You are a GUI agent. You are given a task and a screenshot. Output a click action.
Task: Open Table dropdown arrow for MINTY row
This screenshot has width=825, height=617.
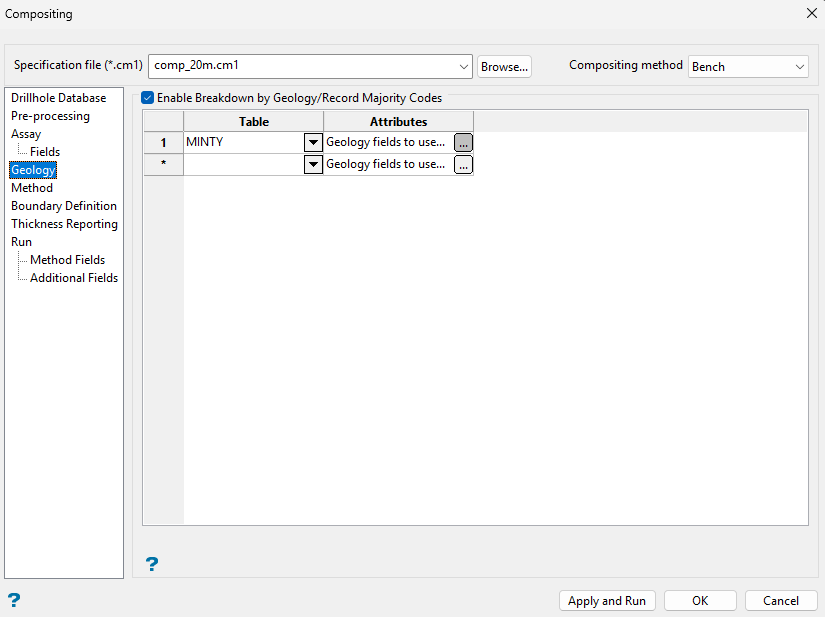(313, 143)
